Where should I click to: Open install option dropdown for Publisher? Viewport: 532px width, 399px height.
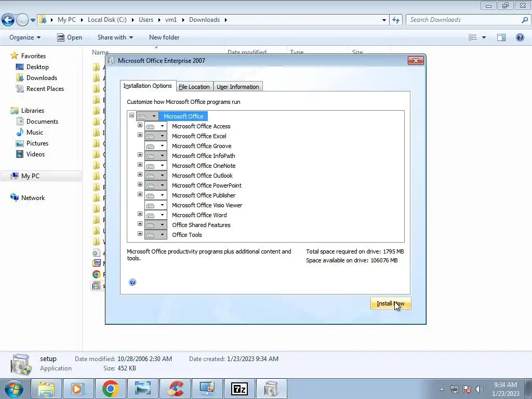coord(156,195)
